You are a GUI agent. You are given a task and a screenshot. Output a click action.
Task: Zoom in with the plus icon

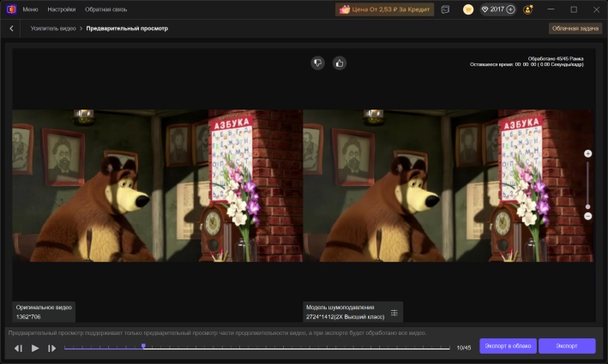point(587,153)
